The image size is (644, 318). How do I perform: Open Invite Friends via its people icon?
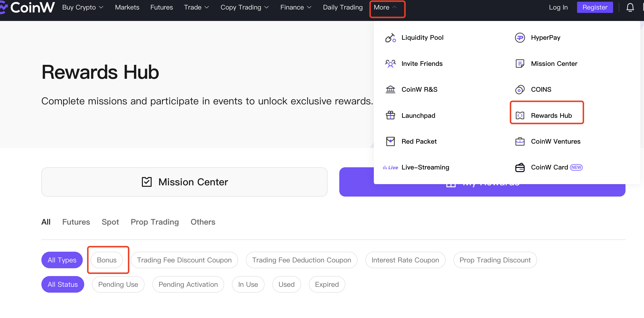(x=390, y=64)
